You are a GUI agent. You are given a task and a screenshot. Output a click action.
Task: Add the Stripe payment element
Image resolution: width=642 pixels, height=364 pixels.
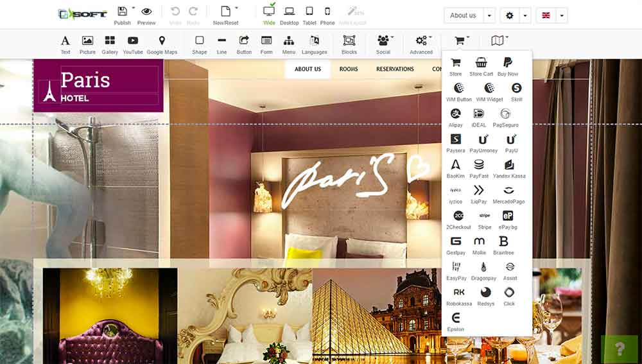point(485,220)
